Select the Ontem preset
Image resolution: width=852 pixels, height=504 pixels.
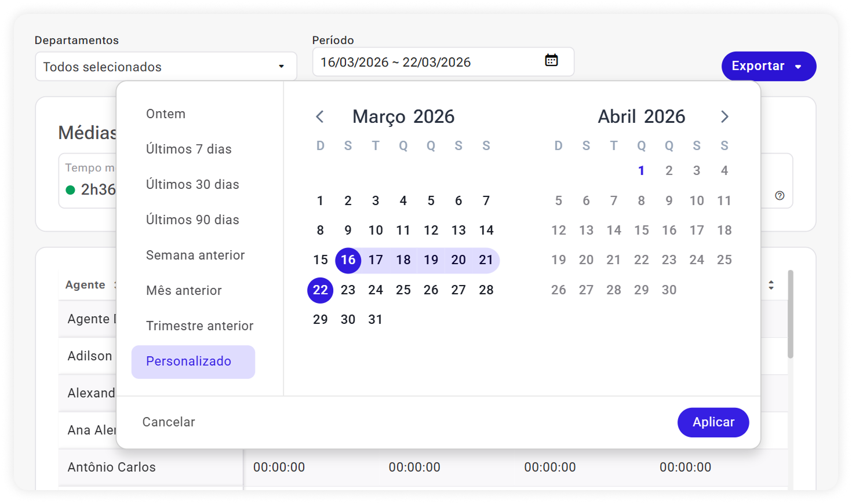pyautogui.click(x=166, y=114)
